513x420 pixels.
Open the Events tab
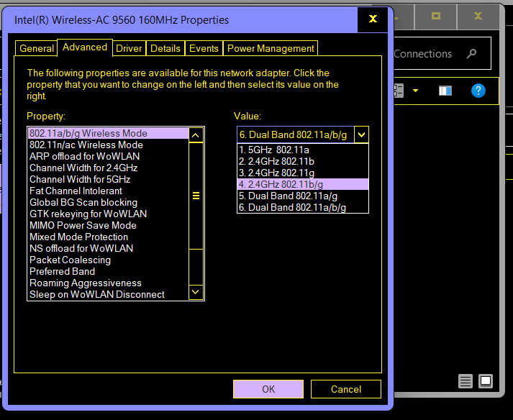tap(204, 48)
